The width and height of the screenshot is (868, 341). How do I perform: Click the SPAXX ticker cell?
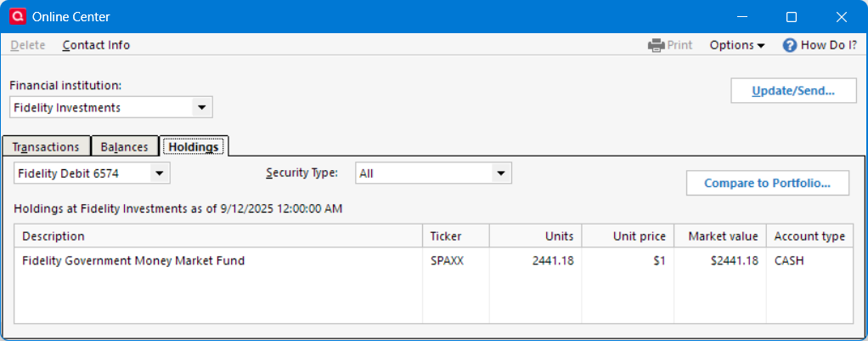pos(448,260)
